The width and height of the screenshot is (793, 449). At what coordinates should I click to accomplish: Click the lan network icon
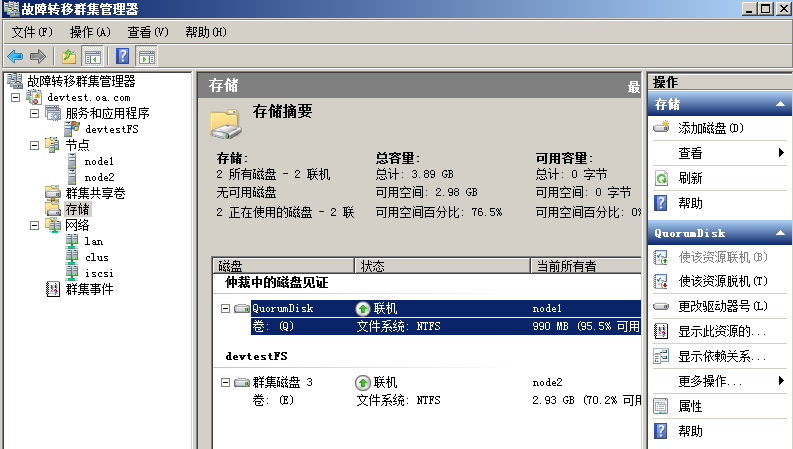coord(72,241)
